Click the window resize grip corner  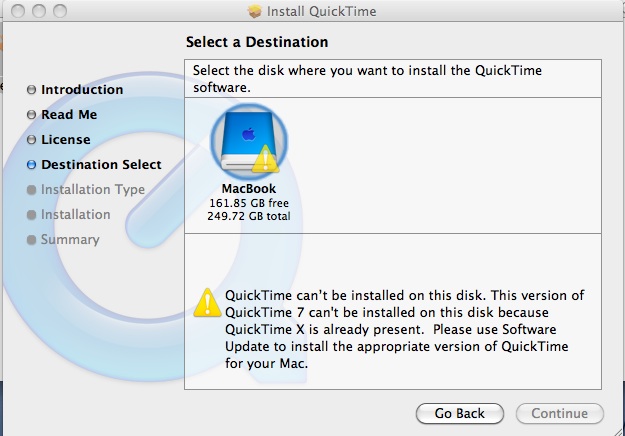(x=619, y=431)
